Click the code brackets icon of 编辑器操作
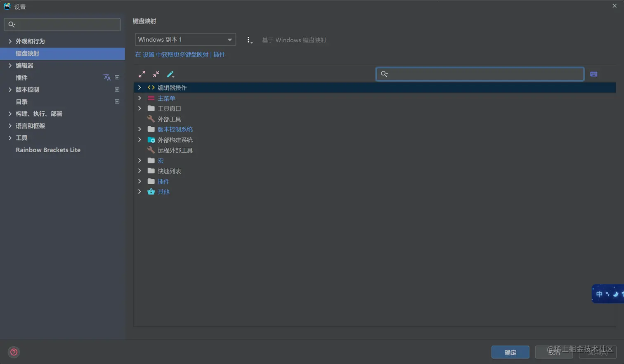624x364 pixels. pos(151,87)
